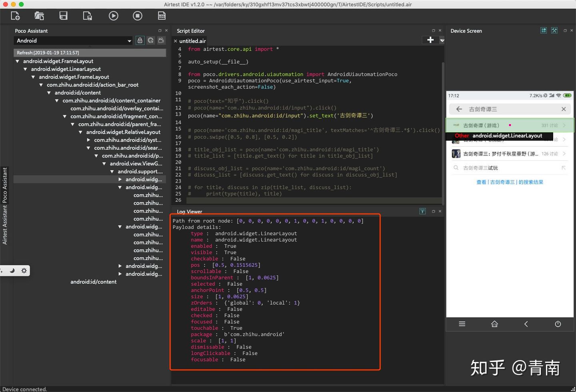
Task: Click the moon icon in floating widget
Action: point(12,271)
